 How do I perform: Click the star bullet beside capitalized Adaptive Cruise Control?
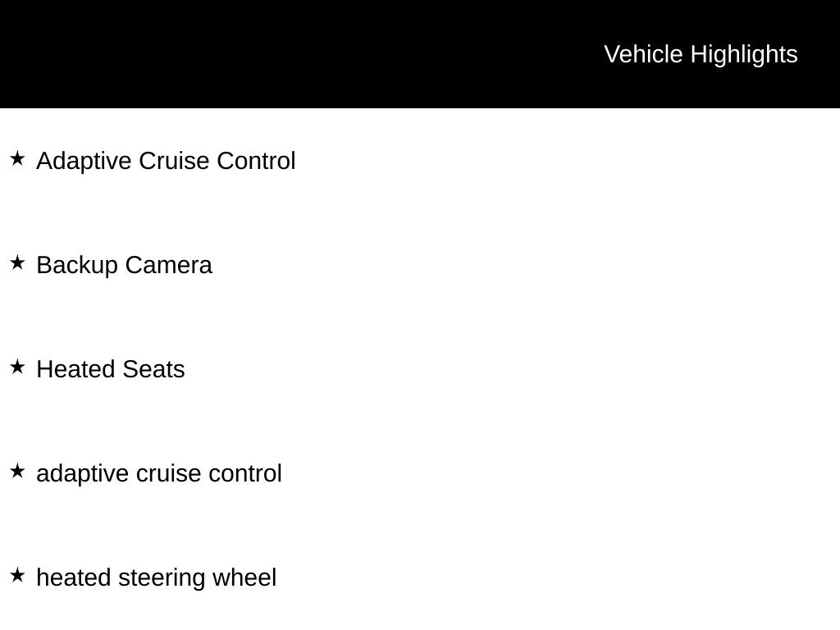click(17, 158)
